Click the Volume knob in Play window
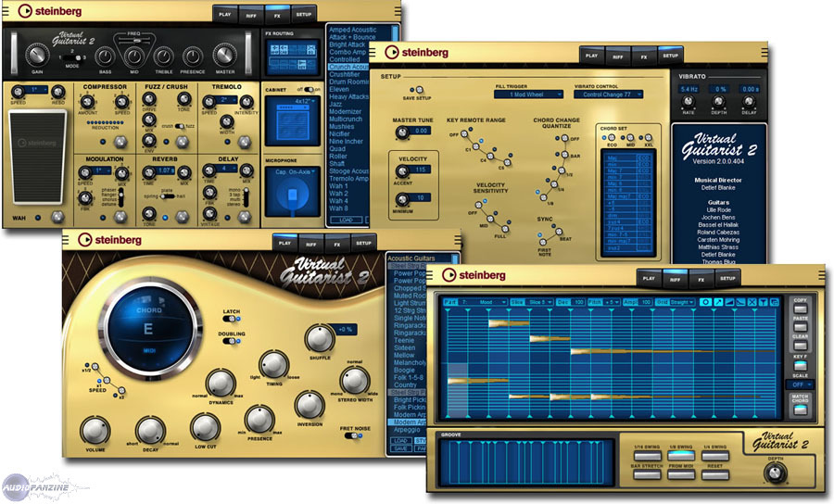The image size is (834, 504). tap(95, 431)
